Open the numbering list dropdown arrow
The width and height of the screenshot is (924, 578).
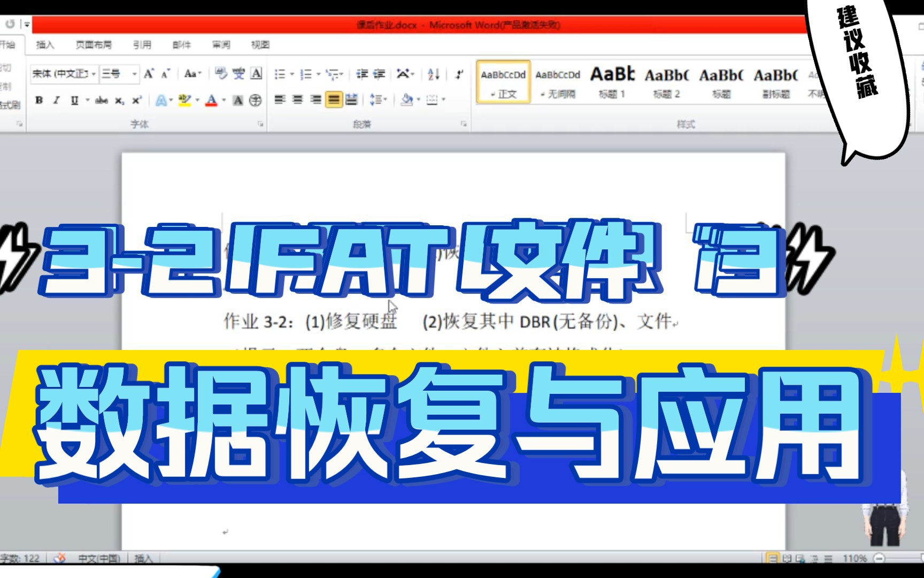pyautogui.click(x=318, y=74)
